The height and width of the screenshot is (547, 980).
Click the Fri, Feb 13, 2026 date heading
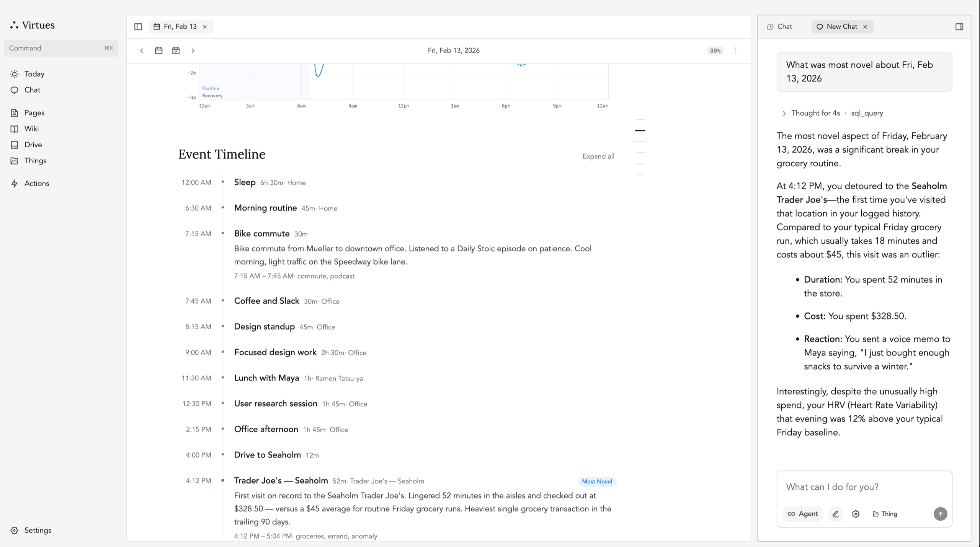click(454, 50)
